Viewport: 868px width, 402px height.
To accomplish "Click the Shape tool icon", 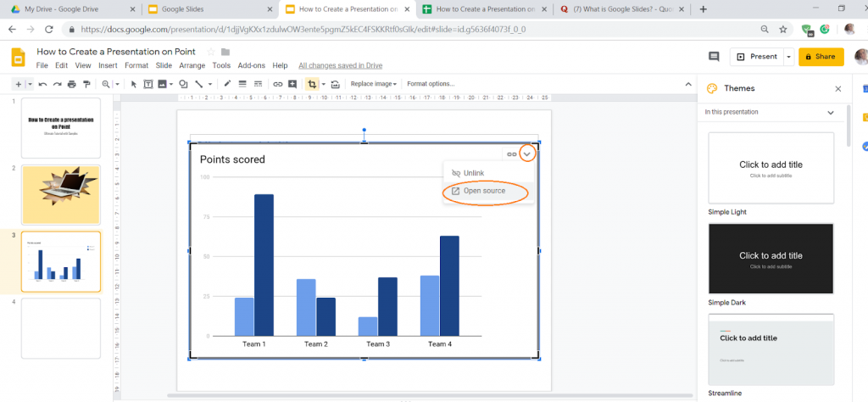I will click(x=183, y=84).
